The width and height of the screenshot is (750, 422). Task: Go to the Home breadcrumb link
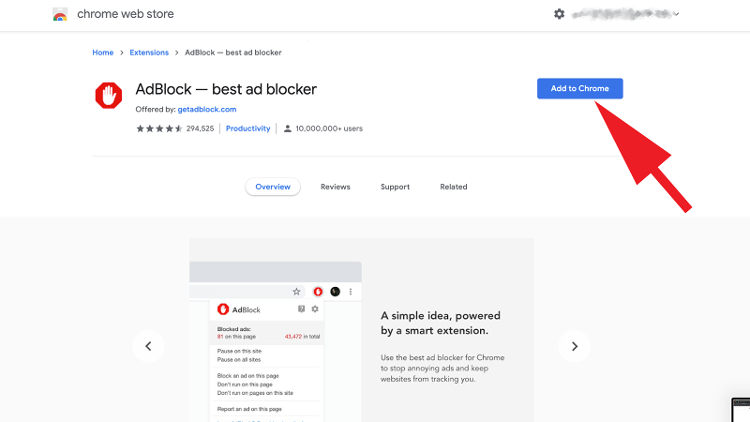tap(103, 52)
